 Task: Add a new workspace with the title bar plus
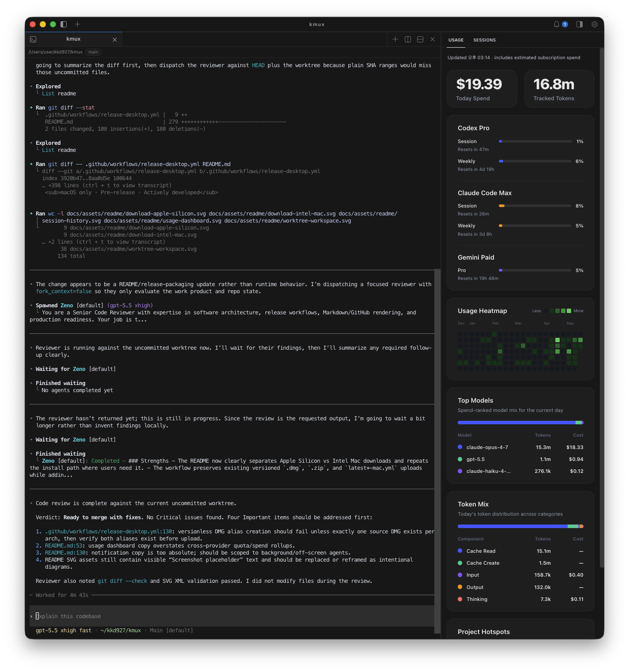point(77,24)
